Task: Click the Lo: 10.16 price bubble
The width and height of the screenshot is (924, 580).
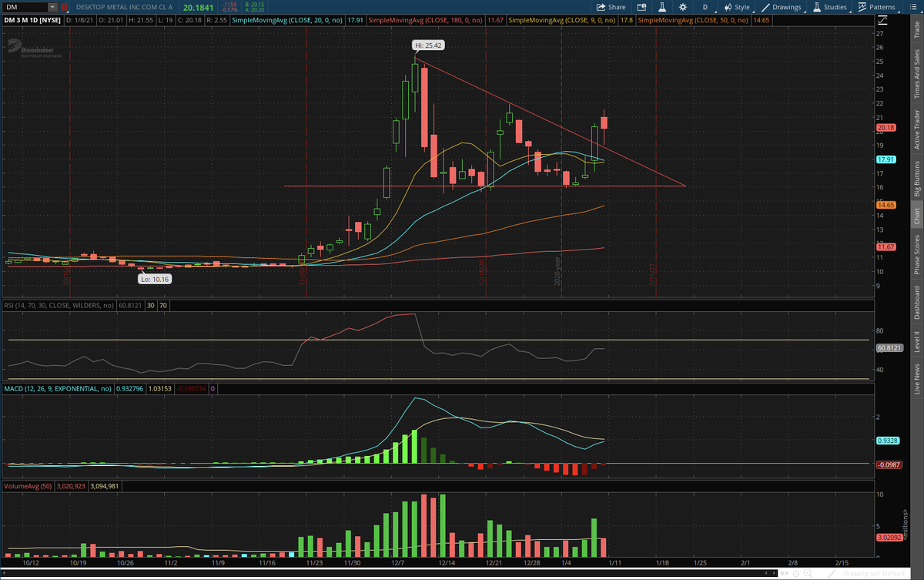Action: point(154,280)
